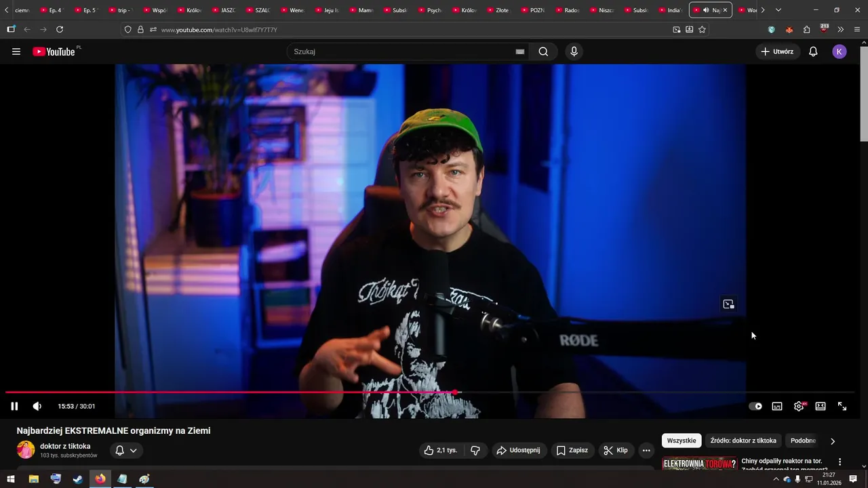The image size is (868, 488).
Task: Select the Wszystkie filter chip
Action: 682,441
